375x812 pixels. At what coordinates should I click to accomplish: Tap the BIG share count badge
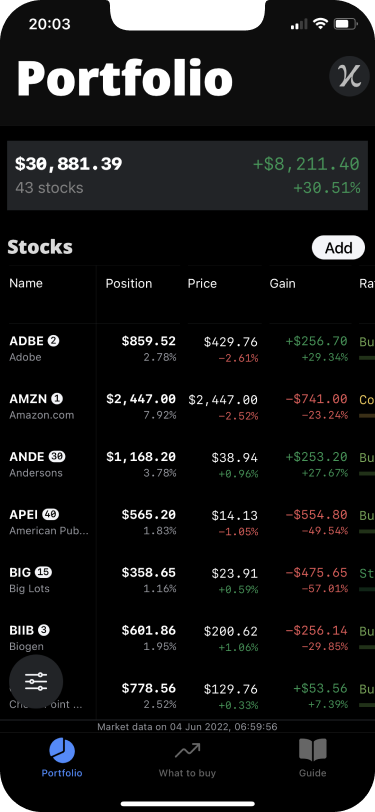click(44, 572)
